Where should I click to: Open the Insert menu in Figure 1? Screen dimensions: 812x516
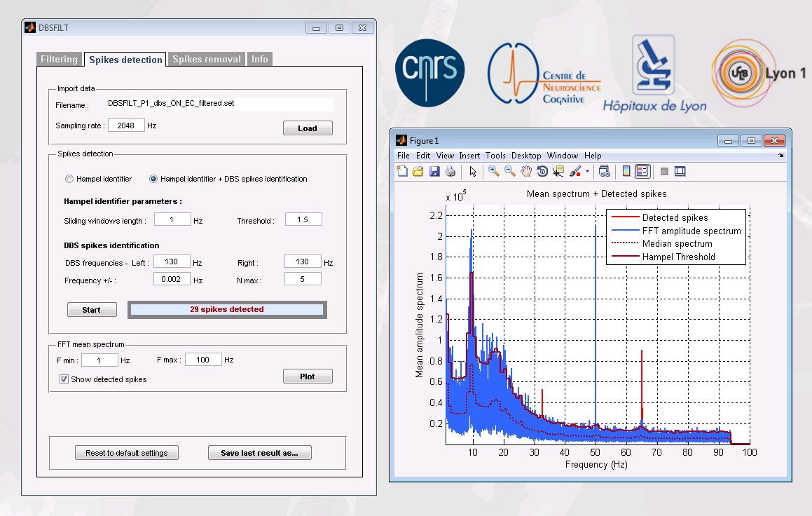pos(469,156)
